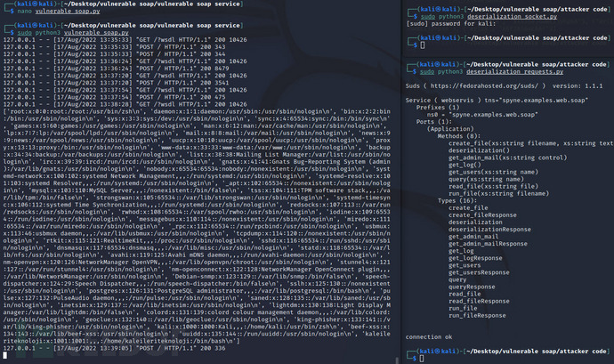Click the run_fileResponse type entry

477,315
